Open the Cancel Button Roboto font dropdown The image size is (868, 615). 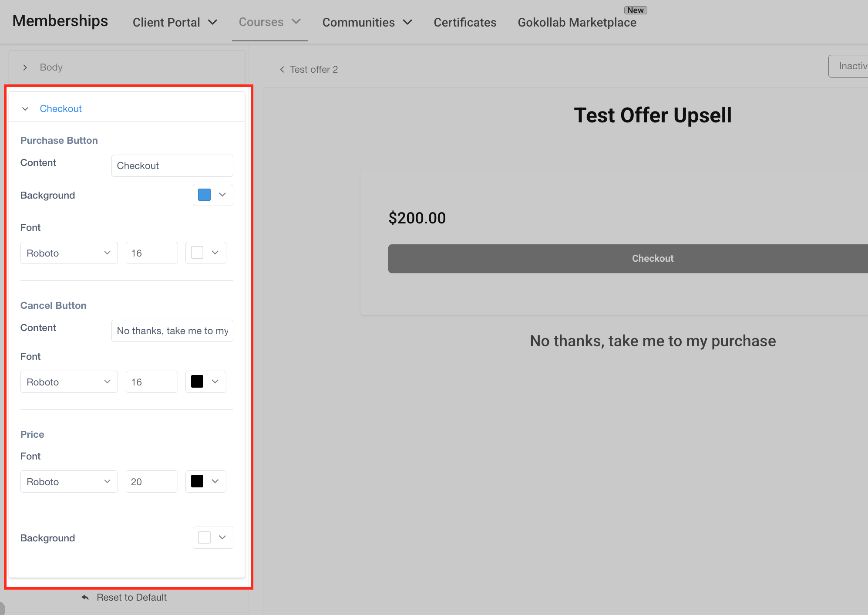69,382
